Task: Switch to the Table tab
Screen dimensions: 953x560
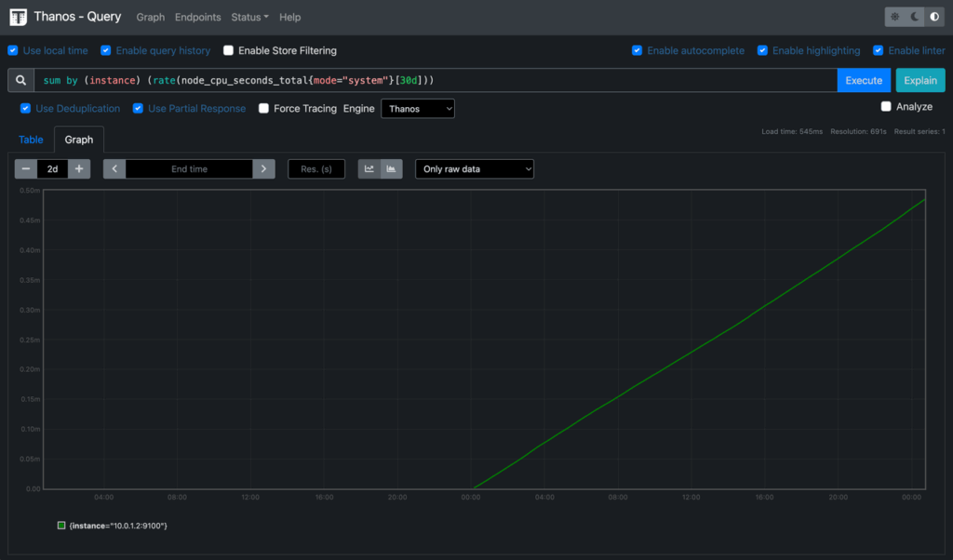Action: 31,140
